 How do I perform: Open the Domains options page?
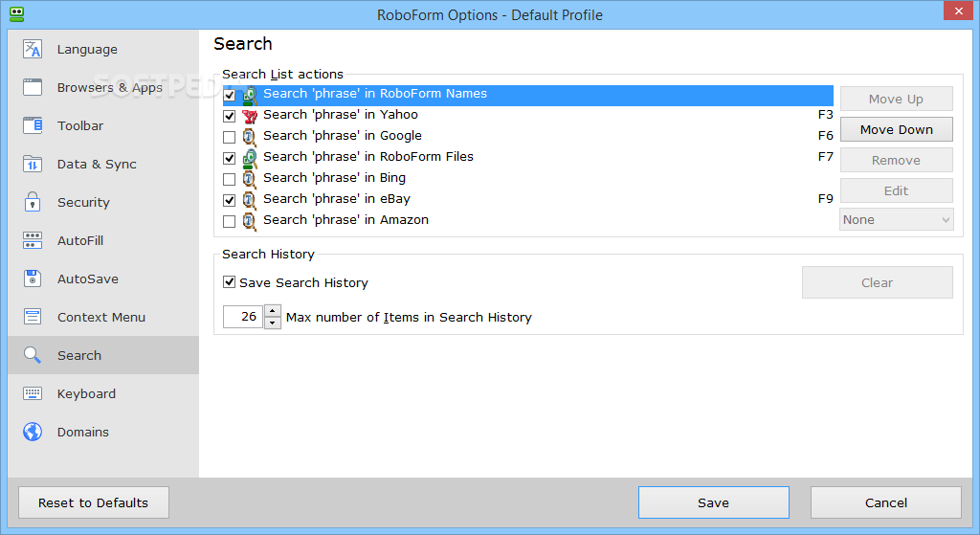(x=103, y=432)
